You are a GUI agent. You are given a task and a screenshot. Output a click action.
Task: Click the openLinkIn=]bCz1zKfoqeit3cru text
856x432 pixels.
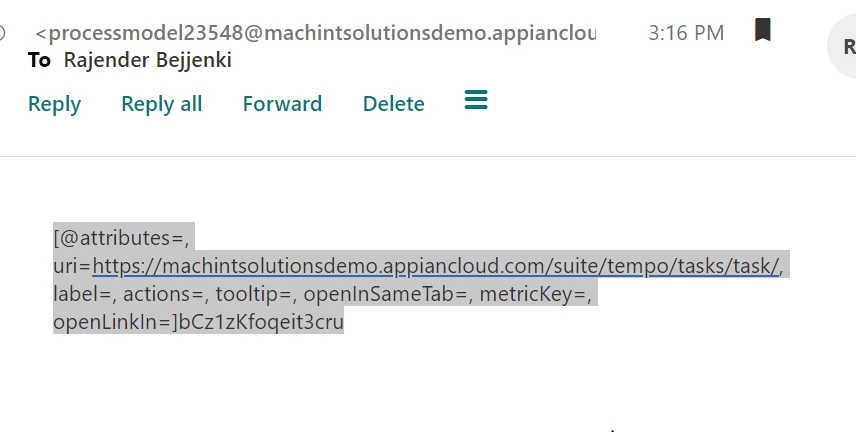coord(198,322)
